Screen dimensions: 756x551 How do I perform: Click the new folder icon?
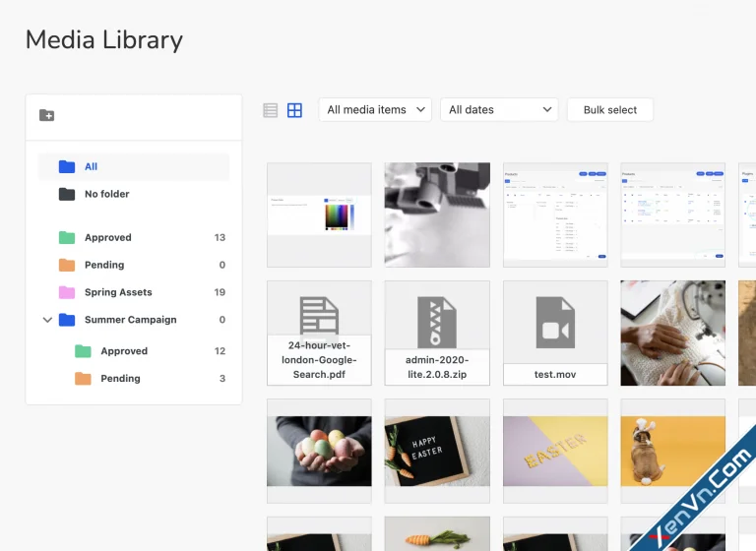click(x=47, y=115)
